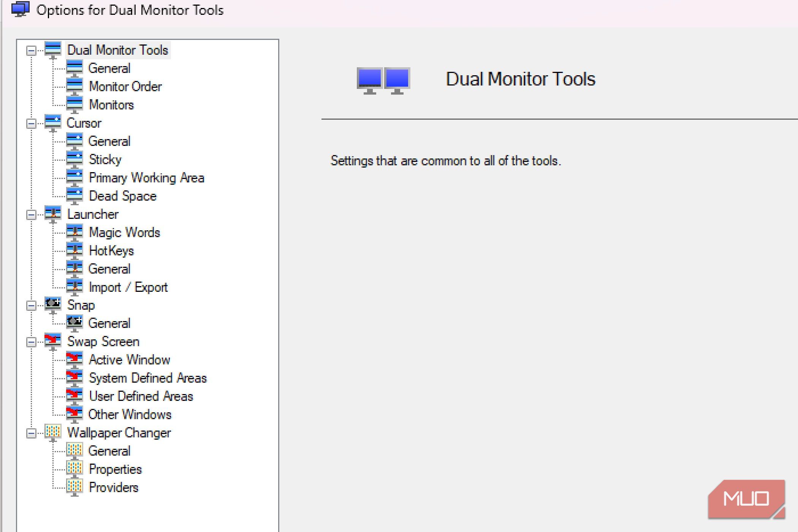Click the User Defined Areas icon

[74, 396]
